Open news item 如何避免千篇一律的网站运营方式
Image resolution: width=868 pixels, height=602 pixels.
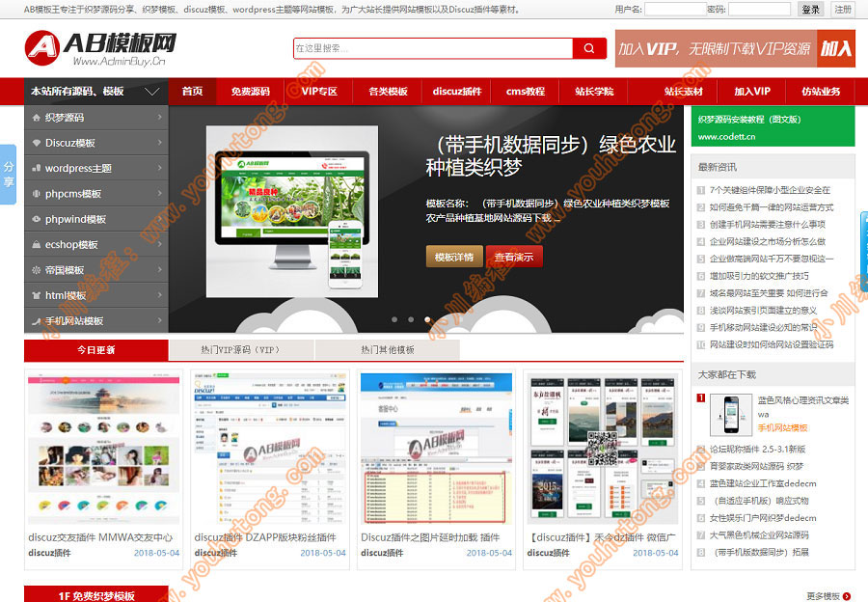coord(772,207)
